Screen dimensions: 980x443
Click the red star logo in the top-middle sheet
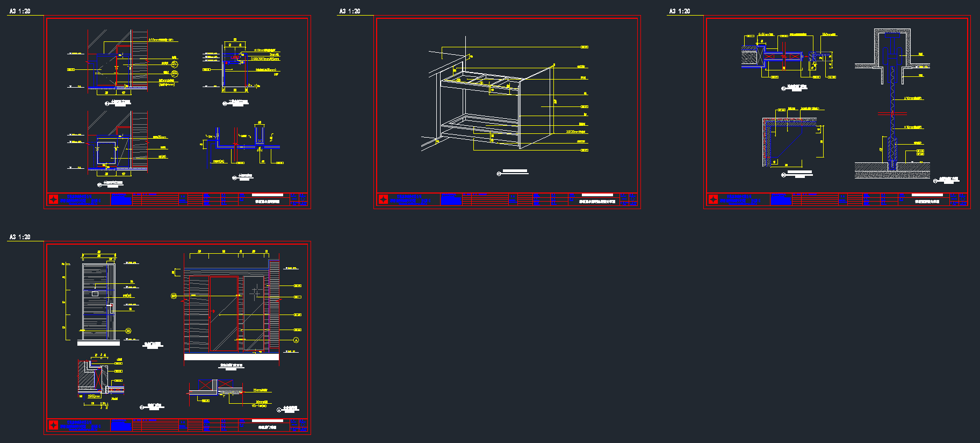[x=383, y=200]
